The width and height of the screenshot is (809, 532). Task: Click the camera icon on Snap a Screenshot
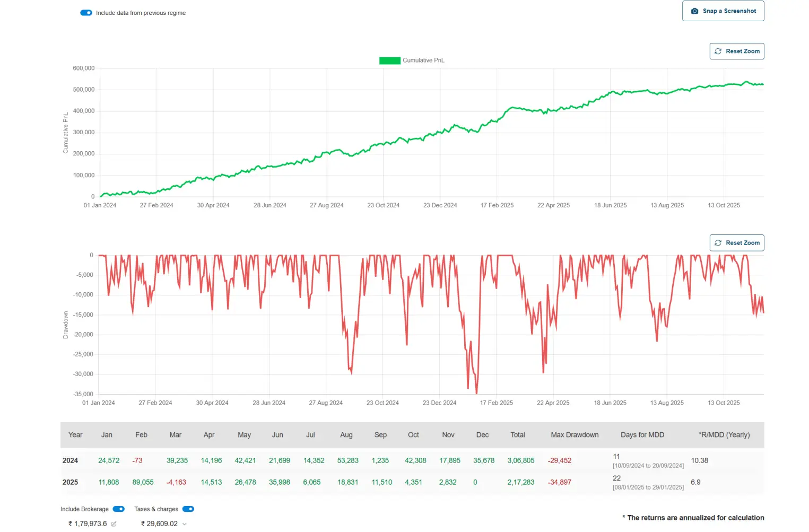point(695,11)
